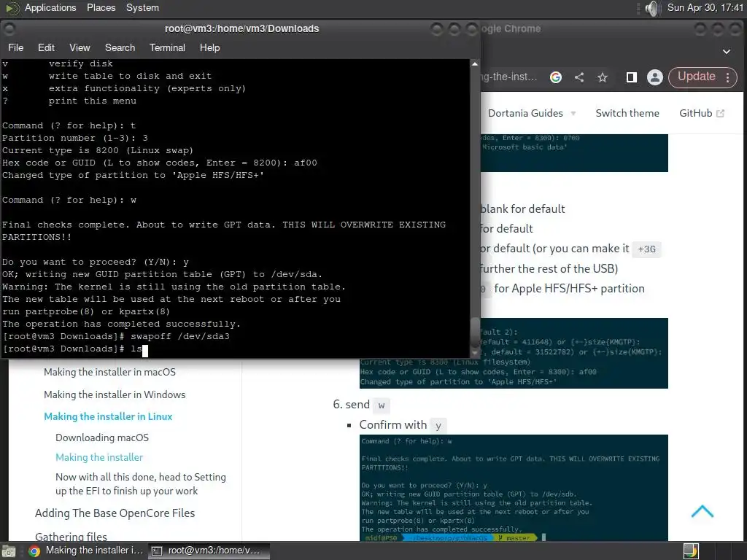
Task: Open the GitHub external link
Action: click(x=701, y=113)
